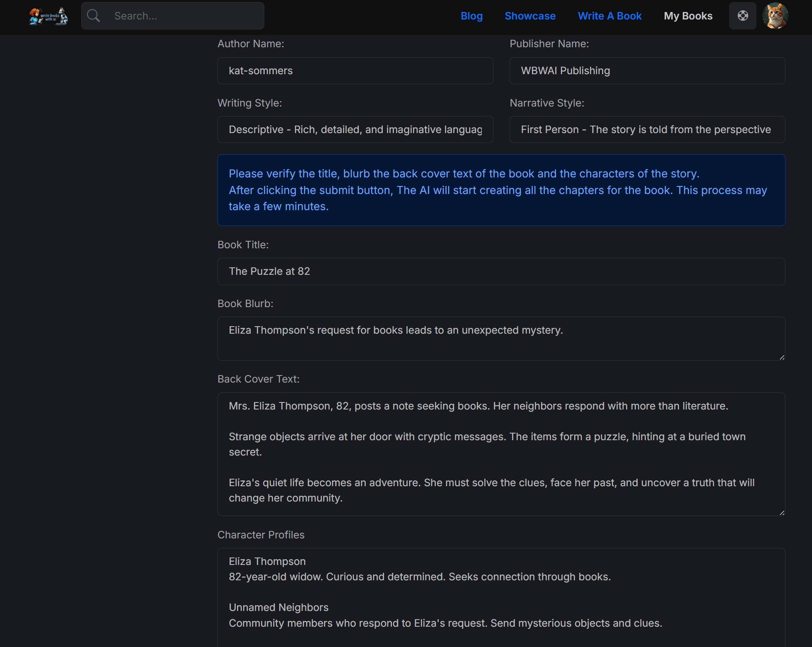This screenshot has width=812, height=647.
Task: Open the Showcase link
Action: tap(530, 16)
